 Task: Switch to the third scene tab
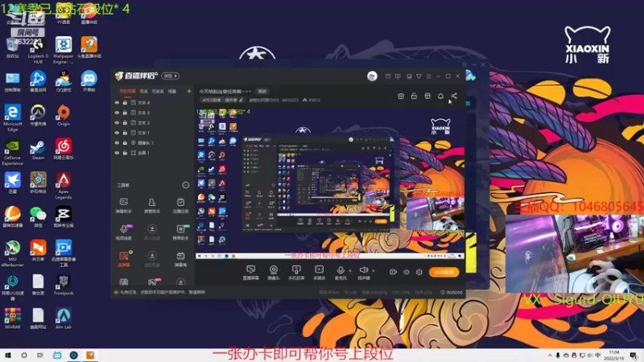(158, 91)
